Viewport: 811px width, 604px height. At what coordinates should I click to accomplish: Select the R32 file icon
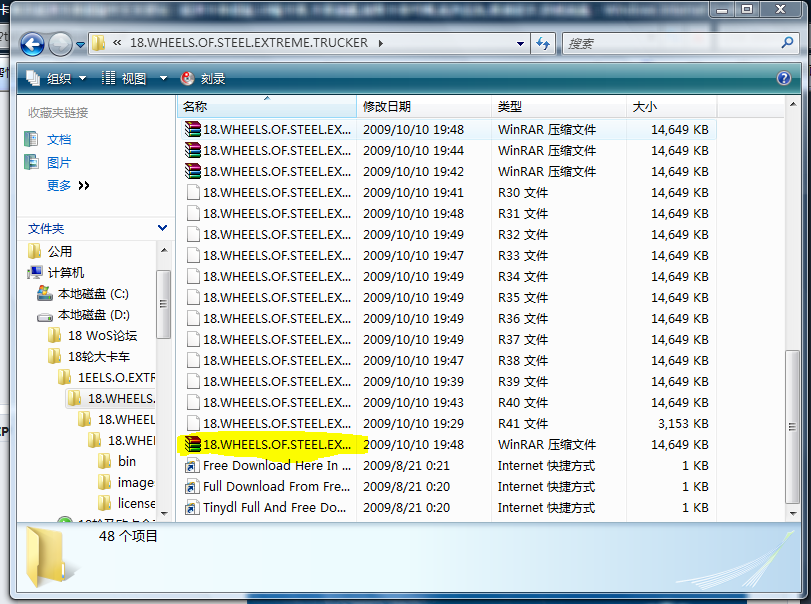[192, 235]
